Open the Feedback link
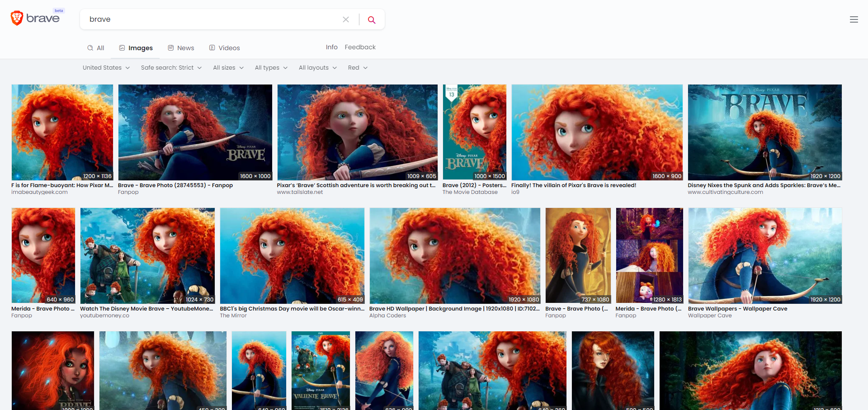 click(x=360, y=47)
